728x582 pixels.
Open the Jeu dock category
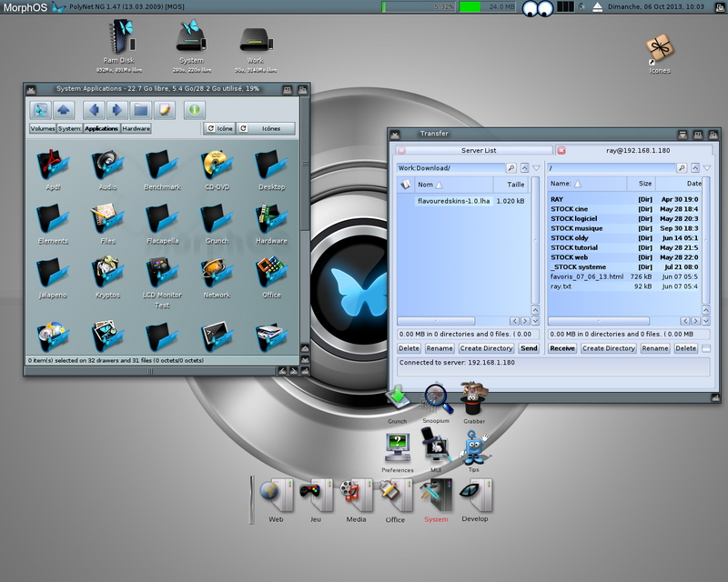[316, 497]
